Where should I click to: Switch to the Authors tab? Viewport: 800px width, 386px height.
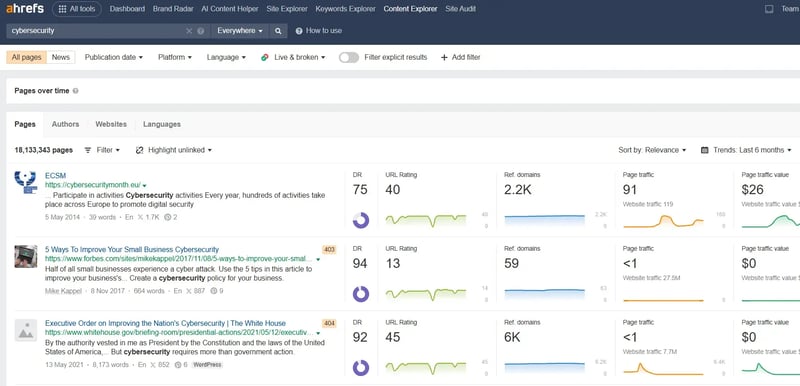coord(65,124)
